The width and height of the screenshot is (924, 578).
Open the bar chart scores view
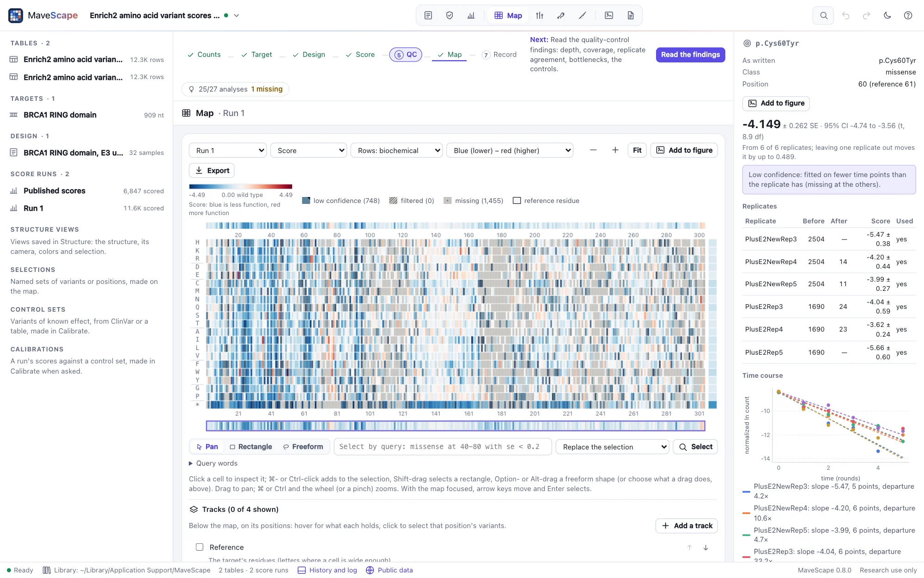click(x=471, y=15)
